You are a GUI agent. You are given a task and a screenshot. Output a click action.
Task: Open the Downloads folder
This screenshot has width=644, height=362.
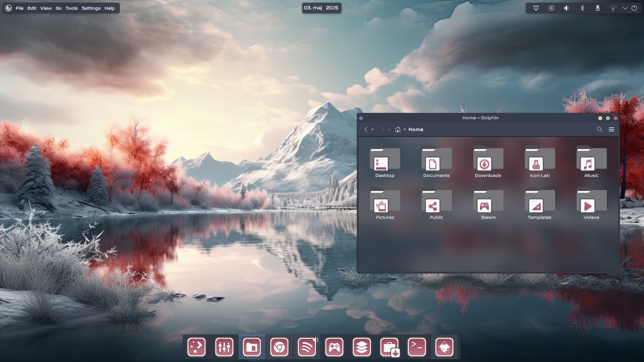tap(488, 162)
